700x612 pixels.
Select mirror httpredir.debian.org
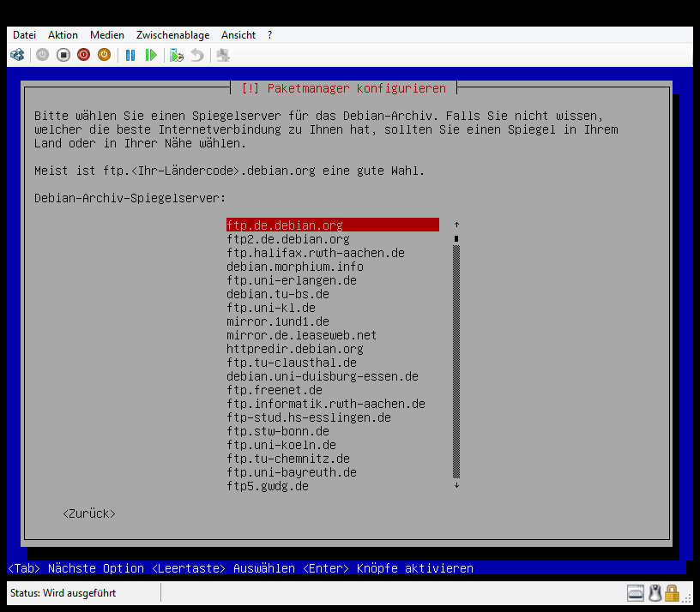pyautogui.click(x=295, y=349)
